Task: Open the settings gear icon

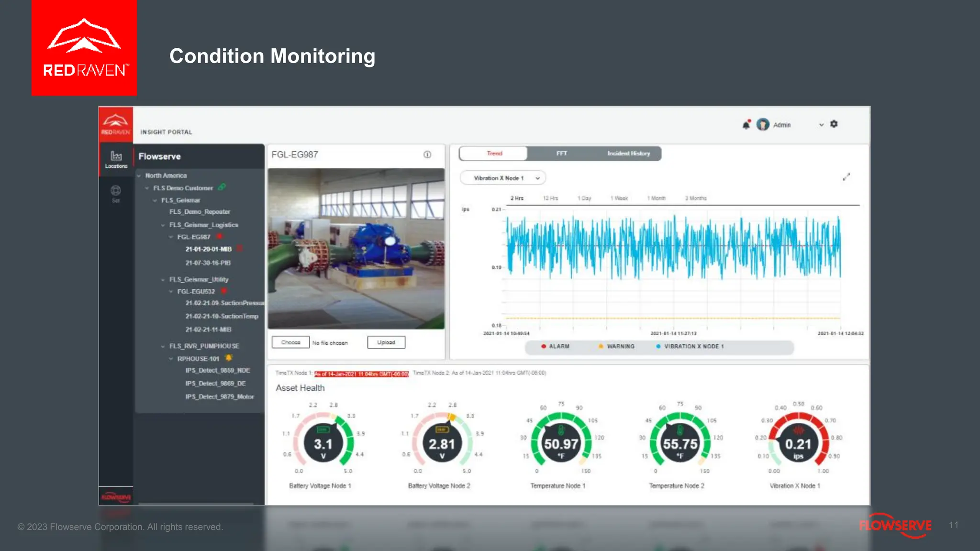Action: click(x=834, y=124)
